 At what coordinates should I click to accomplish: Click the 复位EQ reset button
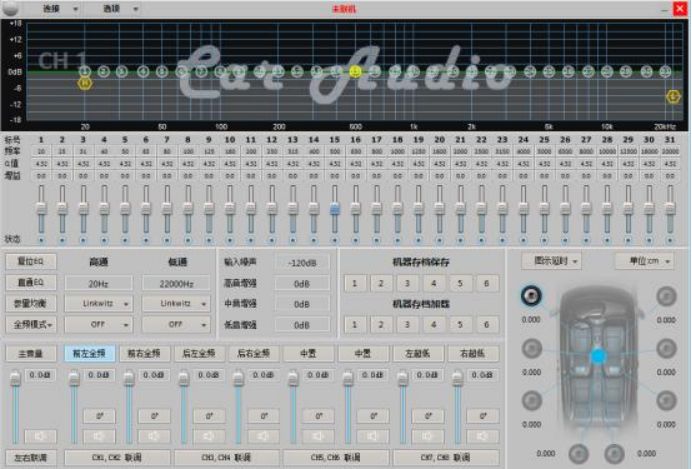click(31, 261)
